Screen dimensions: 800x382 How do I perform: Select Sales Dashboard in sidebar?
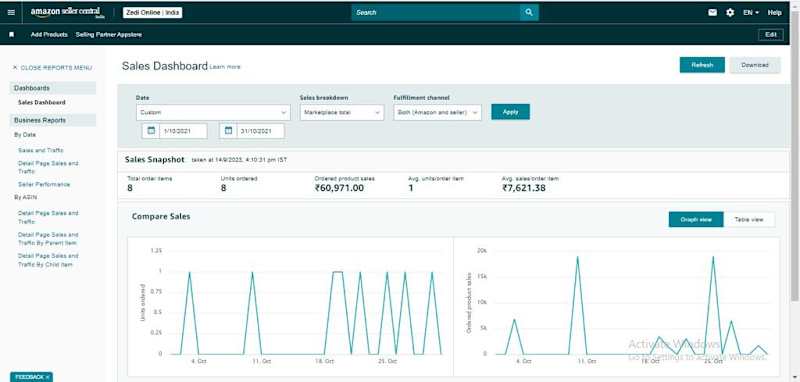coord(42,103)
